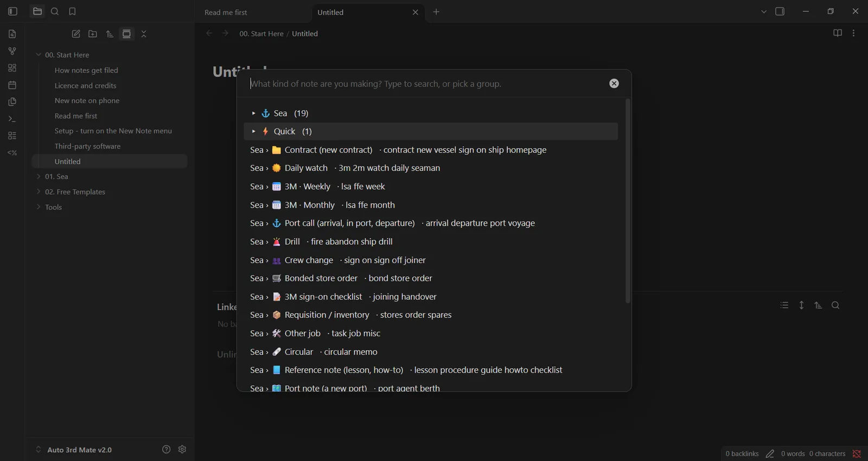The image size is (868, 461).
Task: Expand the 01. Sea folder
Action: 39,176
